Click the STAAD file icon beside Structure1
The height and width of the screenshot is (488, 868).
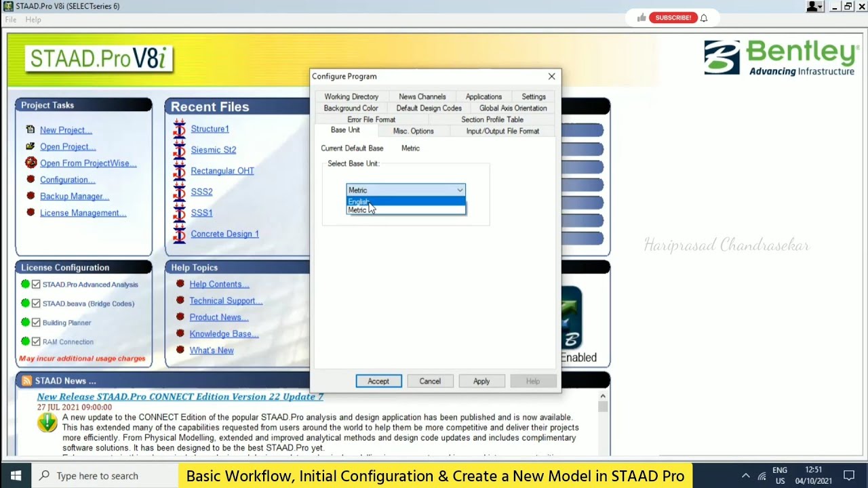pyautogui.click(x=179, y=128)
